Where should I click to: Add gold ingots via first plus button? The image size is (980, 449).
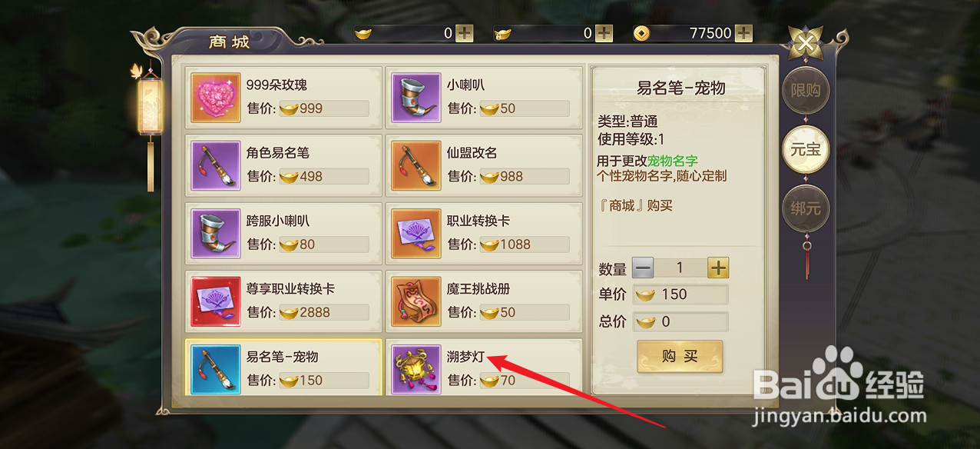(x=465, y=33)
